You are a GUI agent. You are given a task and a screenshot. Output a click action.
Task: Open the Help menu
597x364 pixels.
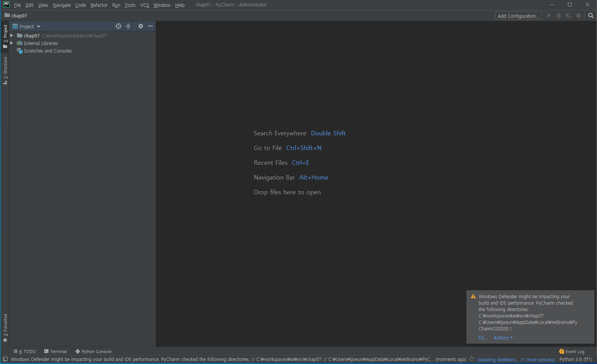[x=180, y=5]
